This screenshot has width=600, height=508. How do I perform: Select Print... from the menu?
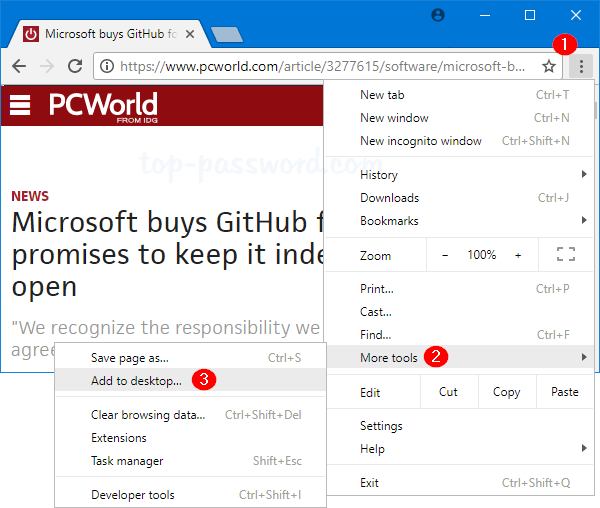pyautogui.click(x=459, y=289)
